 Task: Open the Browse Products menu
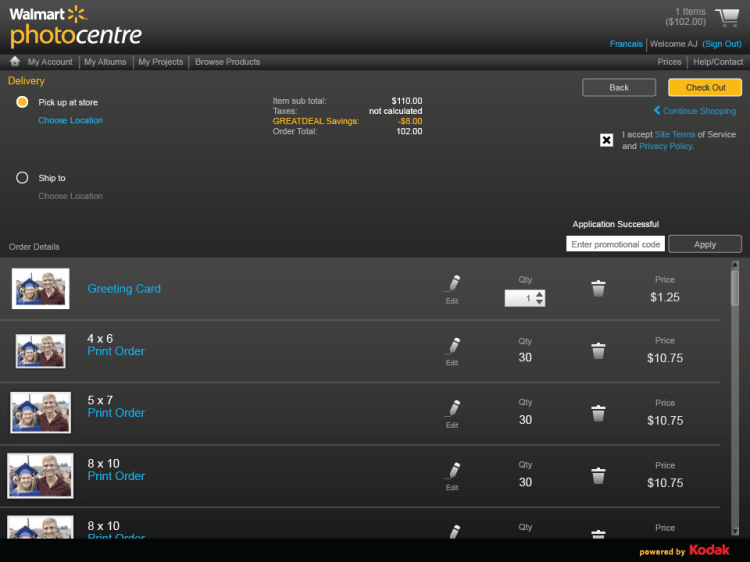click(x=227, y=62)
